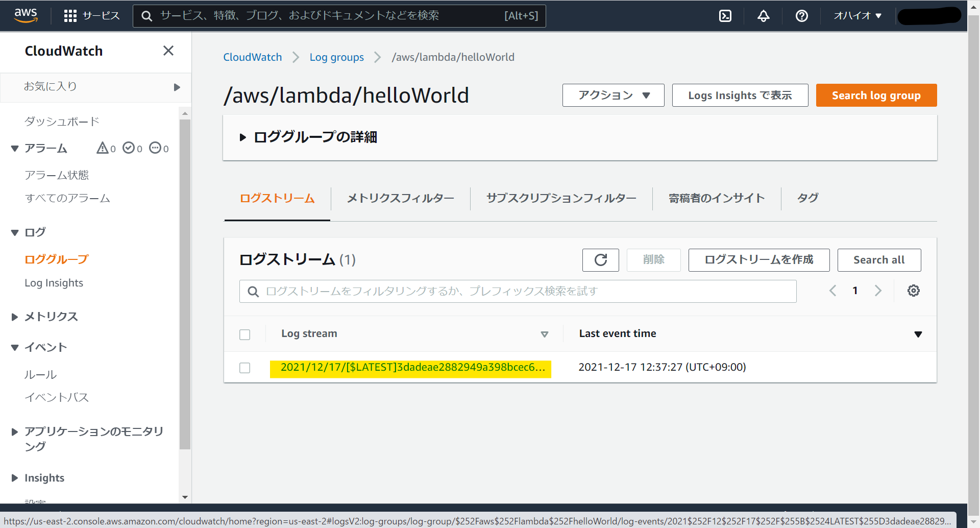Open the AWS home logo
This screenshot has height=528, width=980.
coord(26,15)
